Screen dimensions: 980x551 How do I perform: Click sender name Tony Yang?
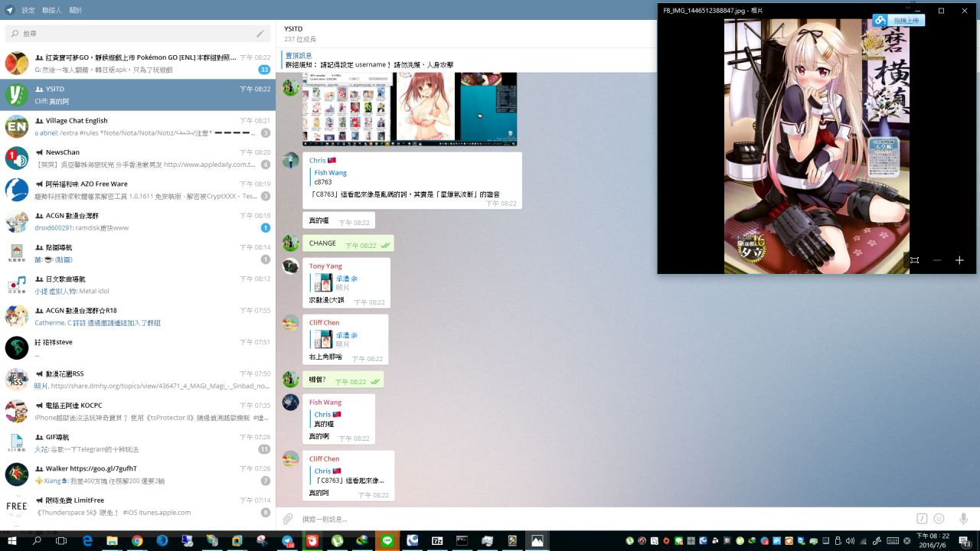325,266
